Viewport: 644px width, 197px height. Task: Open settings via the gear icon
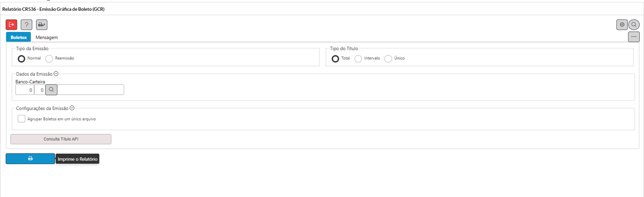click(622, 24)
